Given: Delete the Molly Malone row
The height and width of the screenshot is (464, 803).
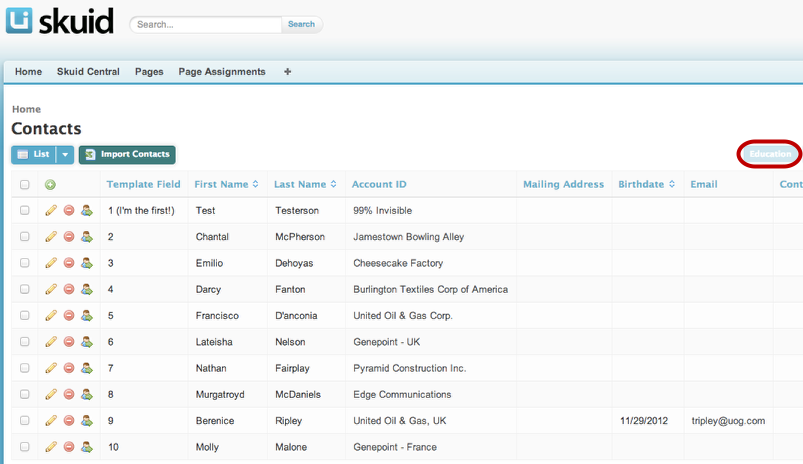Looking at the screenshot, I should [x=69, y=447].
